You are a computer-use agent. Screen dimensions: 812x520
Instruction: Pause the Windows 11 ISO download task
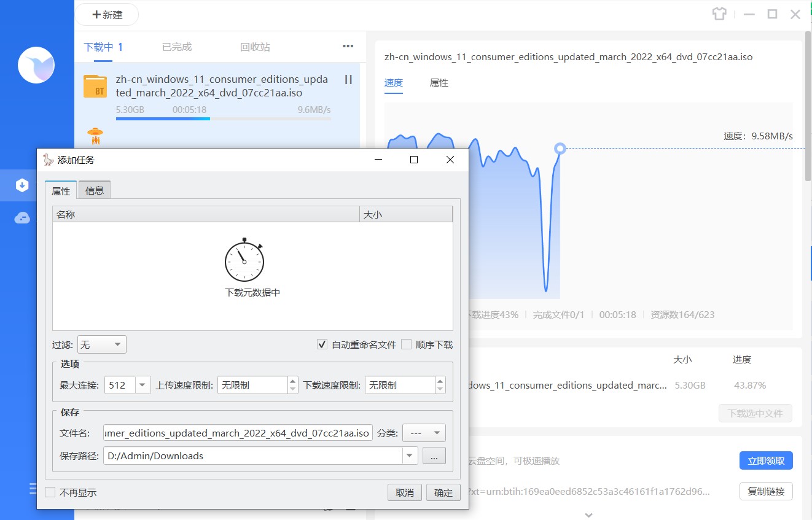pos(348,80)
